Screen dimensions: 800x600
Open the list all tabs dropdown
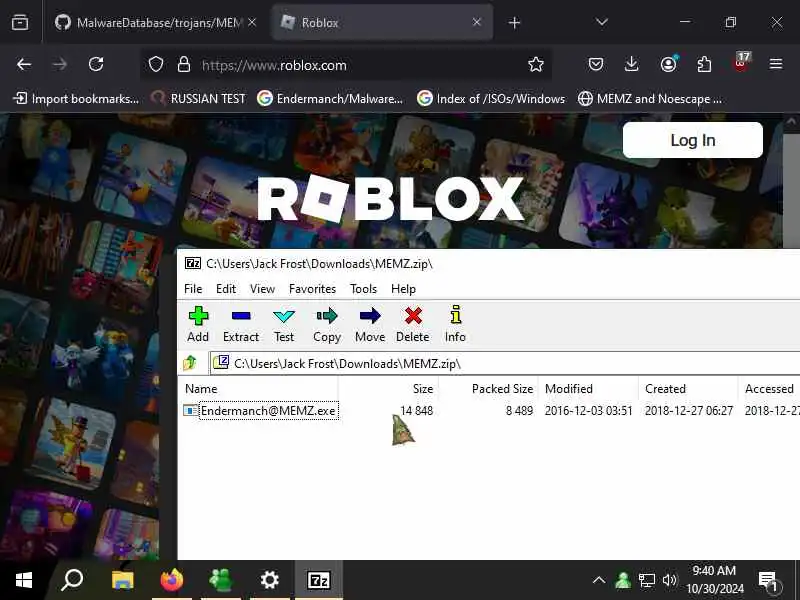tap(602, 22)
